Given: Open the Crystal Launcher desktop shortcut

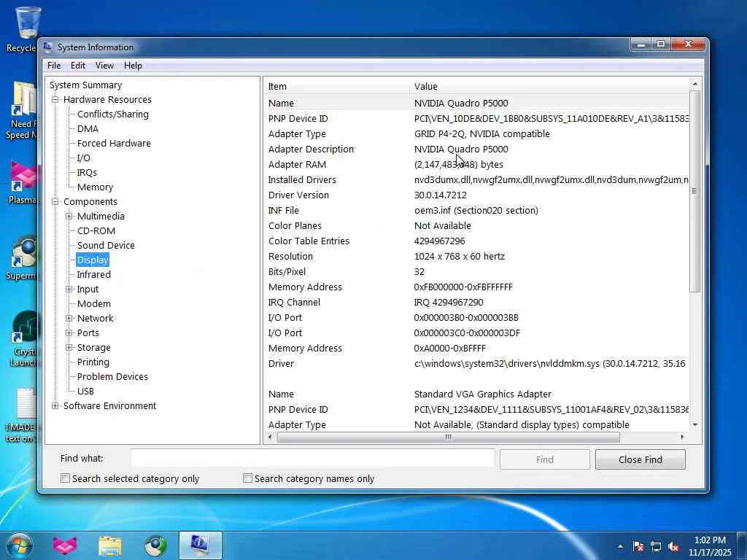Looking at the screenshot, I should coord(23,339).
